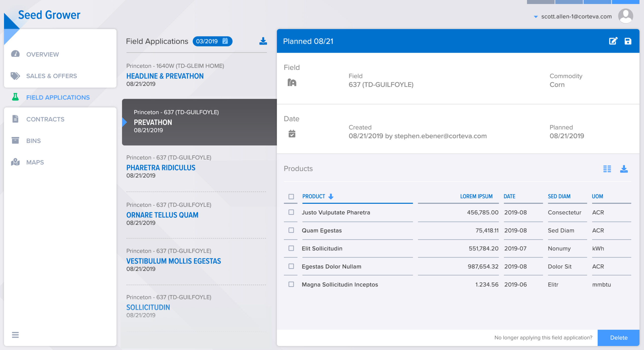Download the Products table

coord(624,169)
